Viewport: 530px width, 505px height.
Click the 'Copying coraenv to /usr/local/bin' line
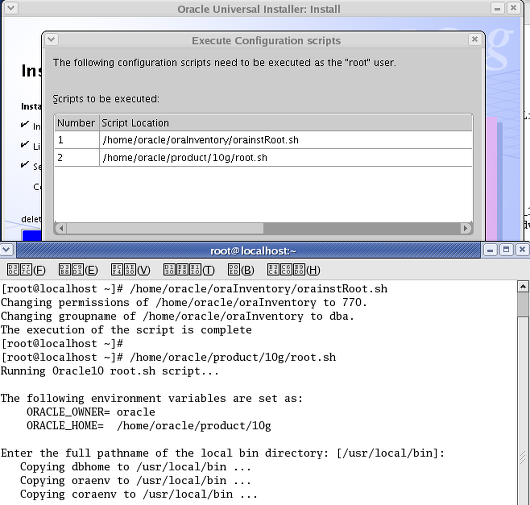coord(139,495)
